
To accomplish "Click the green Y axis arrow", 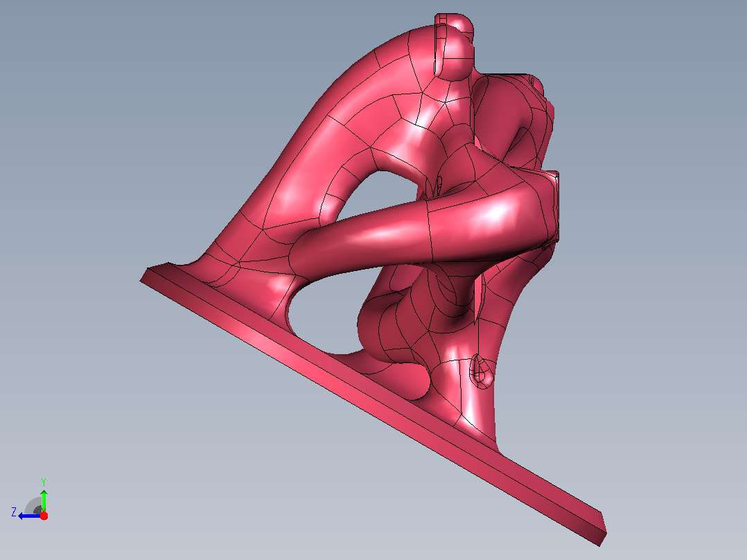I will point(44,500).
